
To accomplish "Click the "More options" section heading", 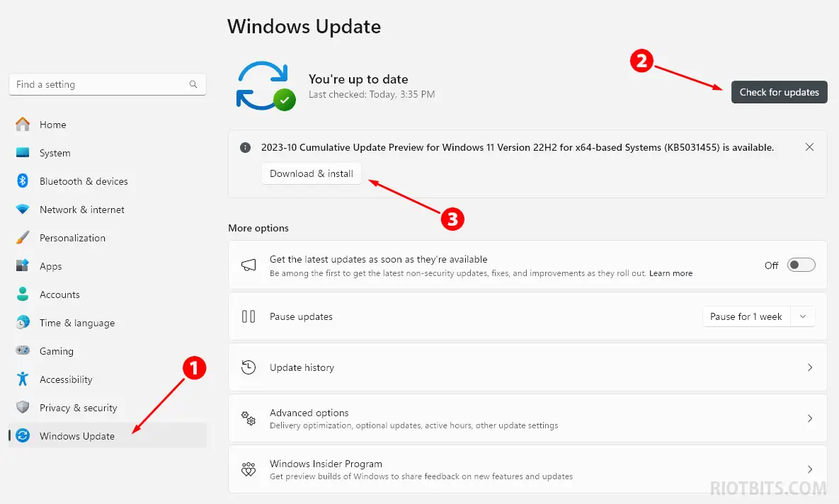I will 258,228.
